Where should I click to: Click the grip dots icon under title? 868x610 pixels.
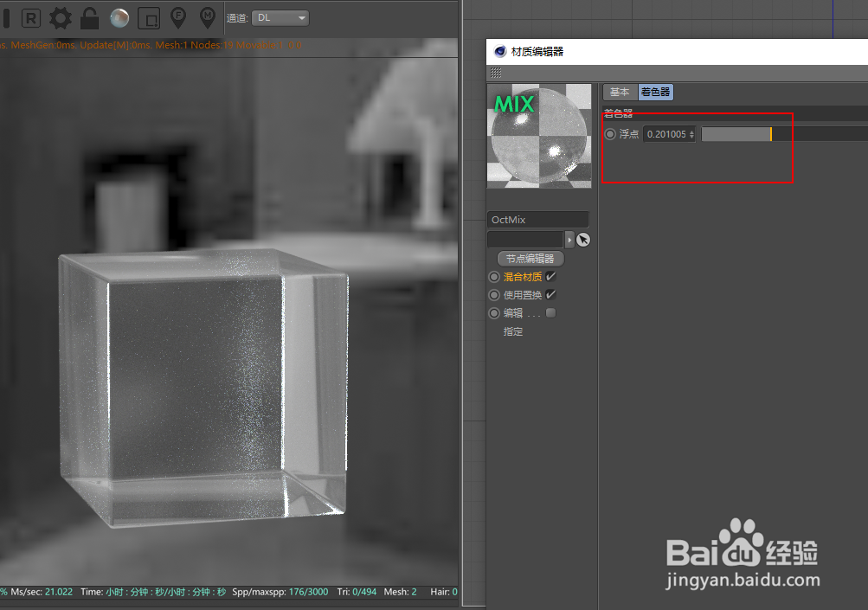click(496, 73)
